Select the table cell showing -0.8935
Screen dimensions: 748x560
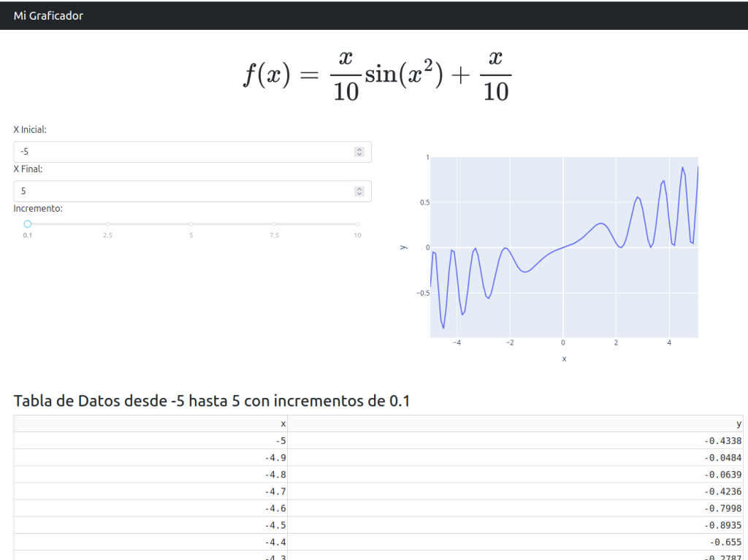pyautogui.click(x=516, y=525)
